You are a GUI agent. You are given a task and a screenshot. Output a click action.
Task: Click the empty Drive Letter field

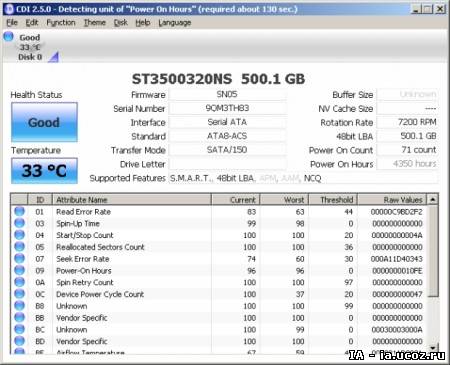click(x=227, y=164)
